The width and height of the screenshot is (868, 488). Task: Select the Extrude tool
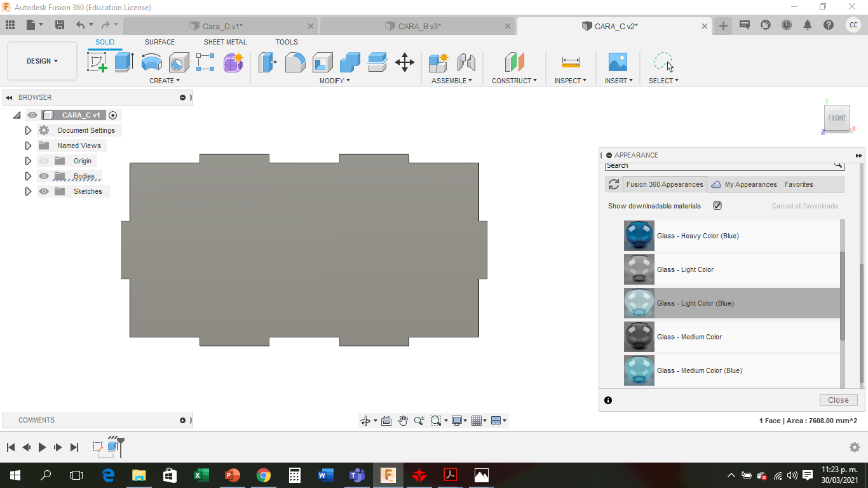click(124, 62)
